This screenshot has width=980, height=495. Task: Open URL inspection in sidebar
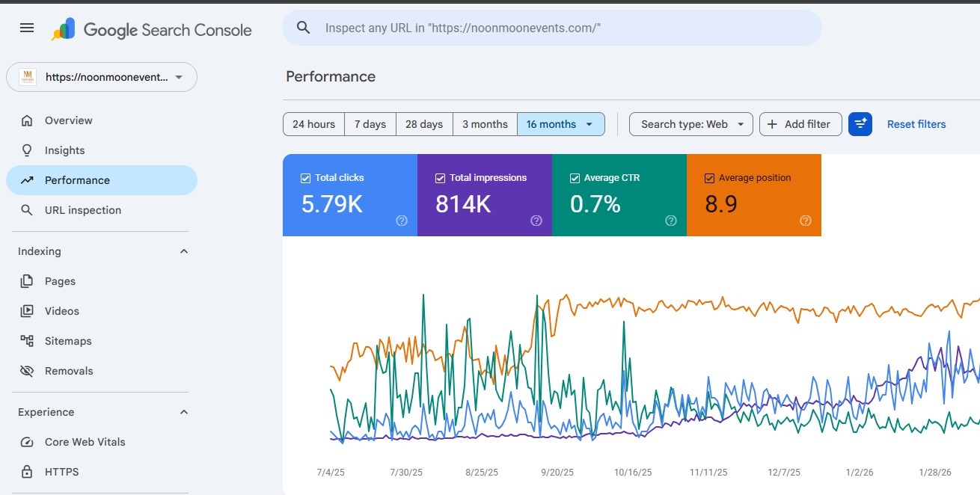point(102,210)
